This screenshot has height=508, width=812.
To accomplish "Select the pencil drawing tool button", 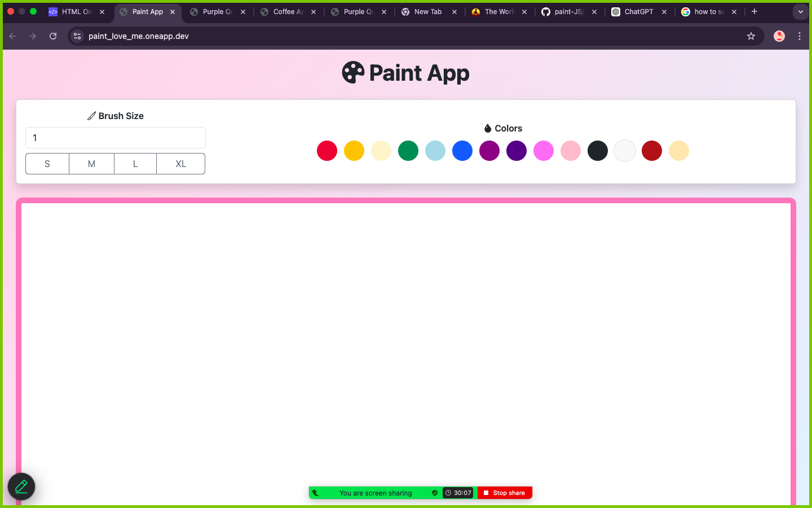I will [21, 487].
